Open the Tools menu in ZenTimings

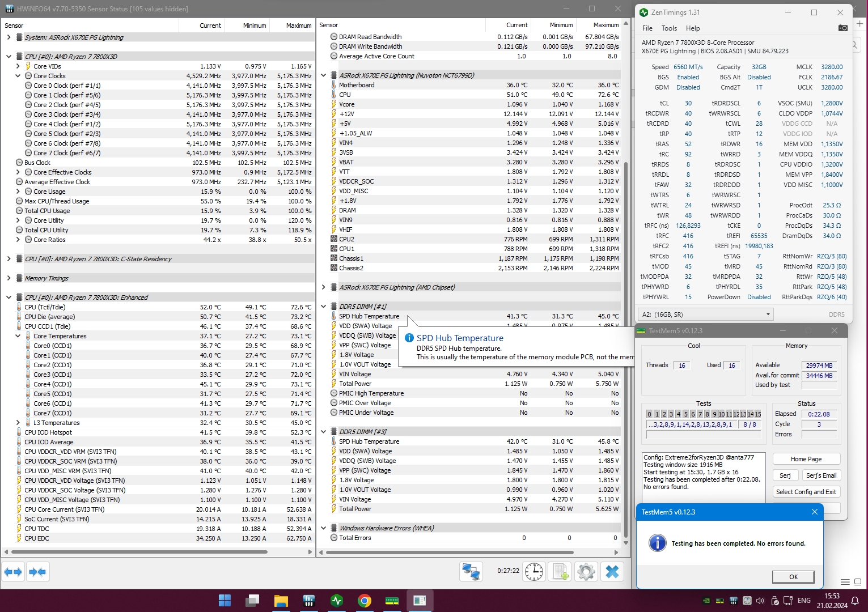click(x=669, y=28)
